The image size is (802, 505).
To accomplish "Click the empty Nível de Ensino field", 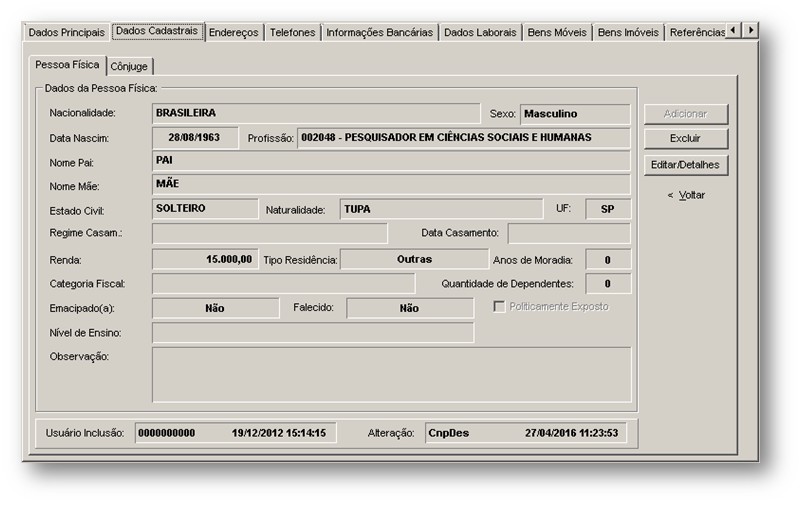I will pyautogui.click(x=313, y=333).
